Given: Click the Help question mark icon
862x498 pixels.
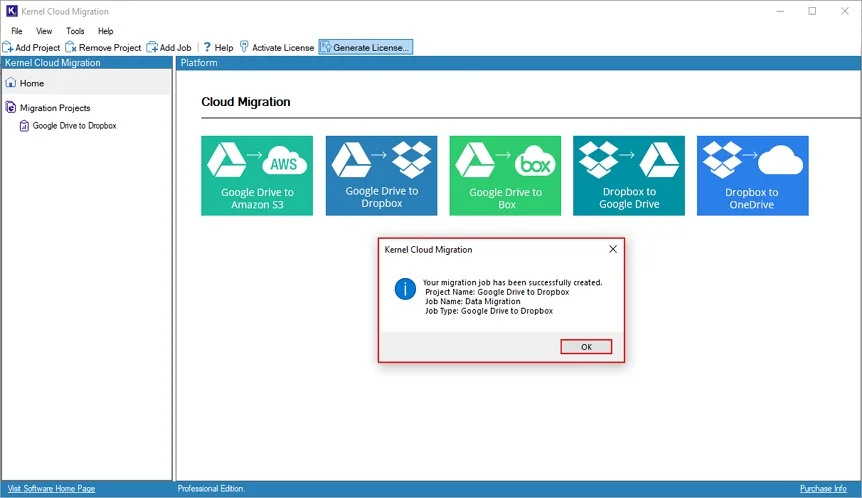Looking at the screenshot, I should tap(207, 47).
